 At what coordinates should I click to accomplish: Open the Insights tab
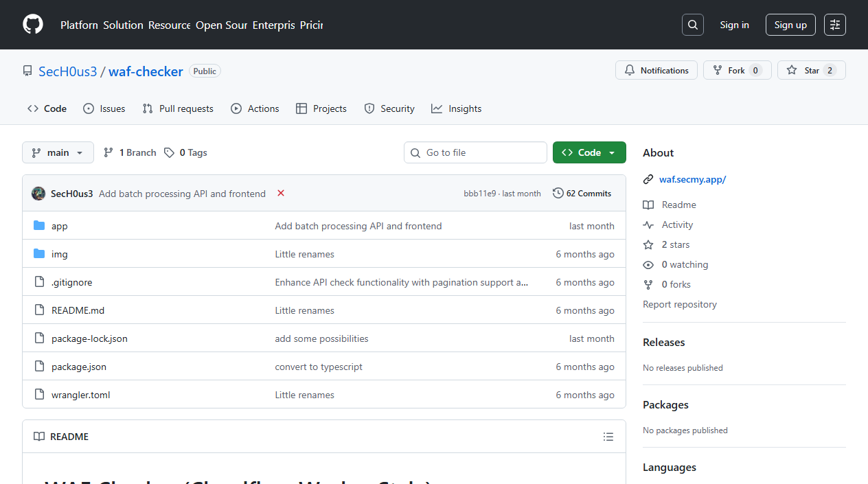click(x=457, y=108)
